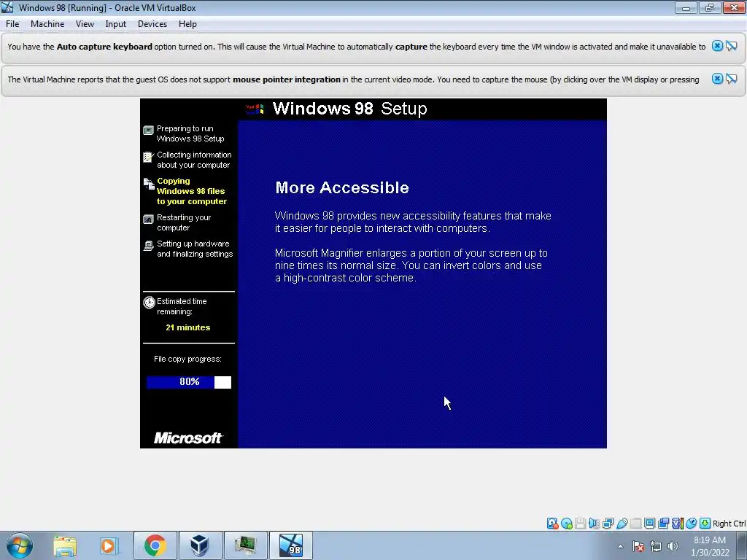Screen dimensions: 747x560
Task: Suppress future Auto capture keyboard messages icon
Action: [x=732, y=46]
